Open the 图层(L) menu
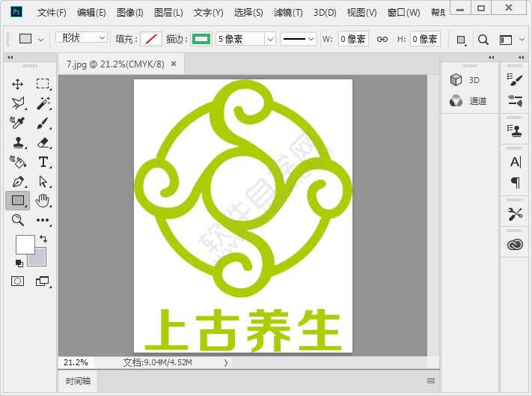532x396 pixels. (x=168, y=13)
